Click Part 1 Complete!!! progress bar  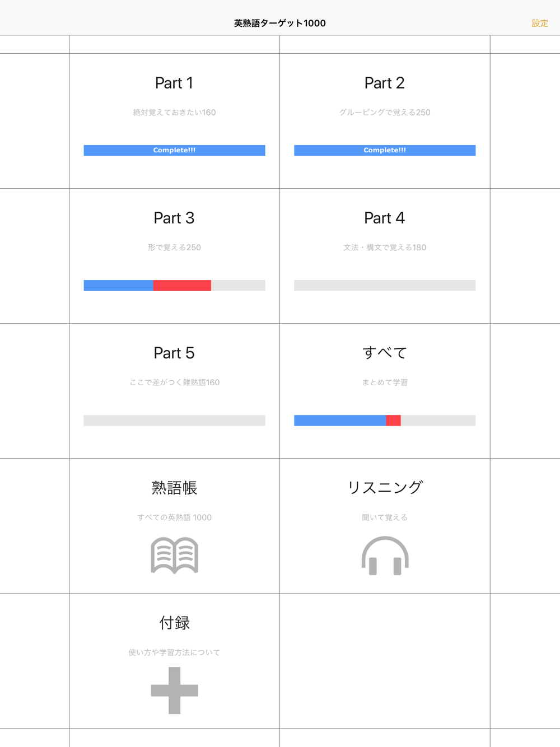point(174,150)
